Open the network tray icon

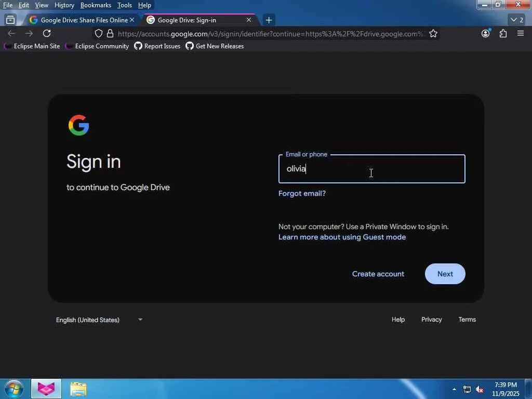(467, 390)
